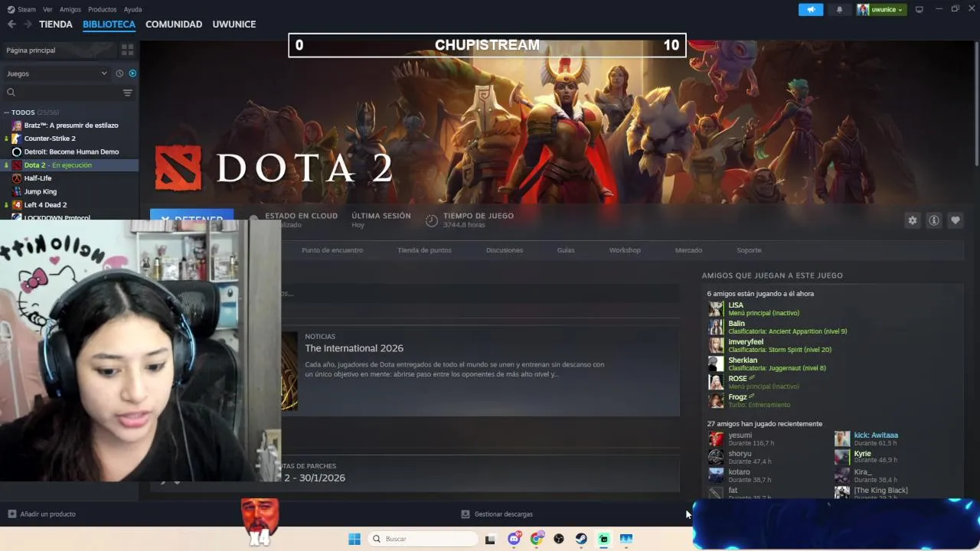Open the Ver menu
This screenshot has height=551, width=980.
click(x=47, y=9)
